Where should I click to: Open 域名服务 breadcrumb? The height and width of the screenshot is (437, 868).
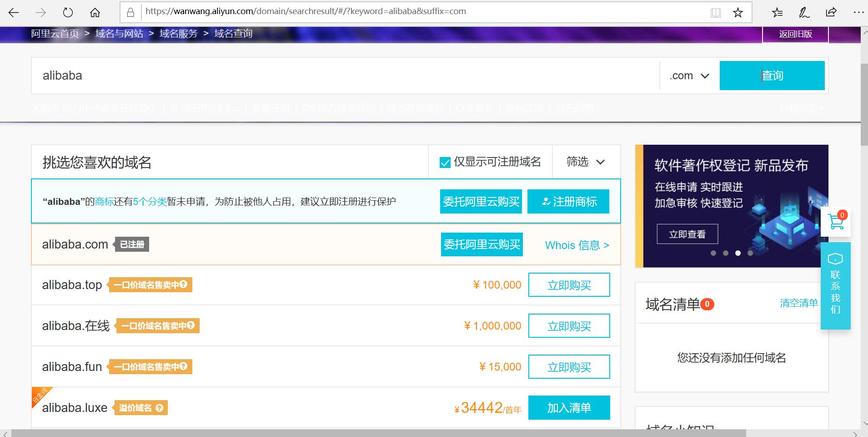click(179, 34)
